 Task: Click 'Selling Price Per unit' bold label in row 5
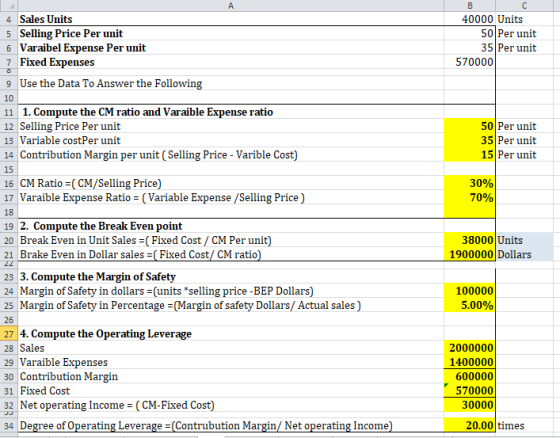71,33
